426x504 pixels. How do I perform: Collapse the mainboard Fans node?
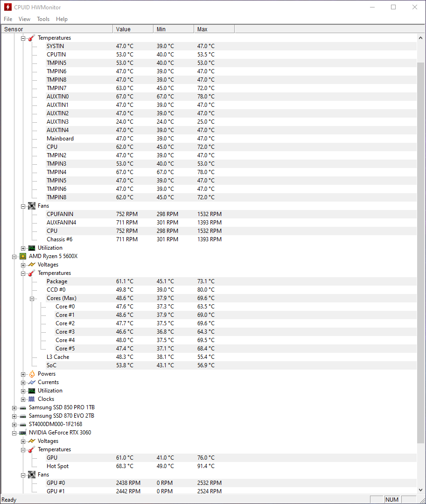click(23, 206)
